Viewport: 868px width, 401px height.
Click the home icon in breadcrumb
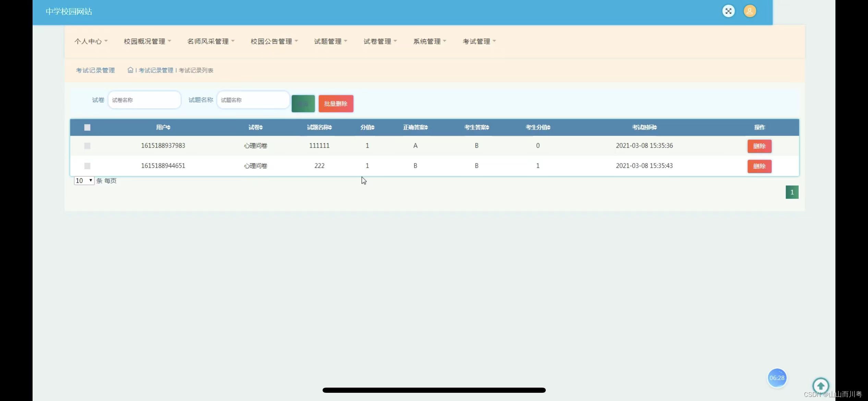pos(130,70)
